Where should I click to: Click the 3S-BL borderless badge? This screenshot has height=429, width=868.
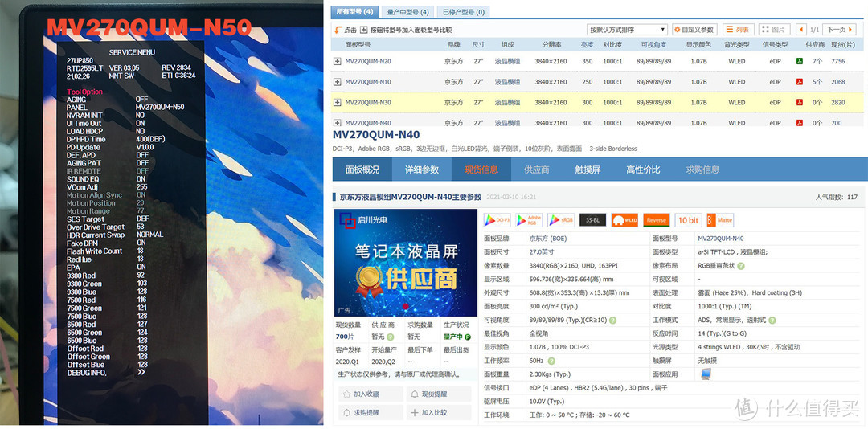pyautogui.click(x=593, y=220)
